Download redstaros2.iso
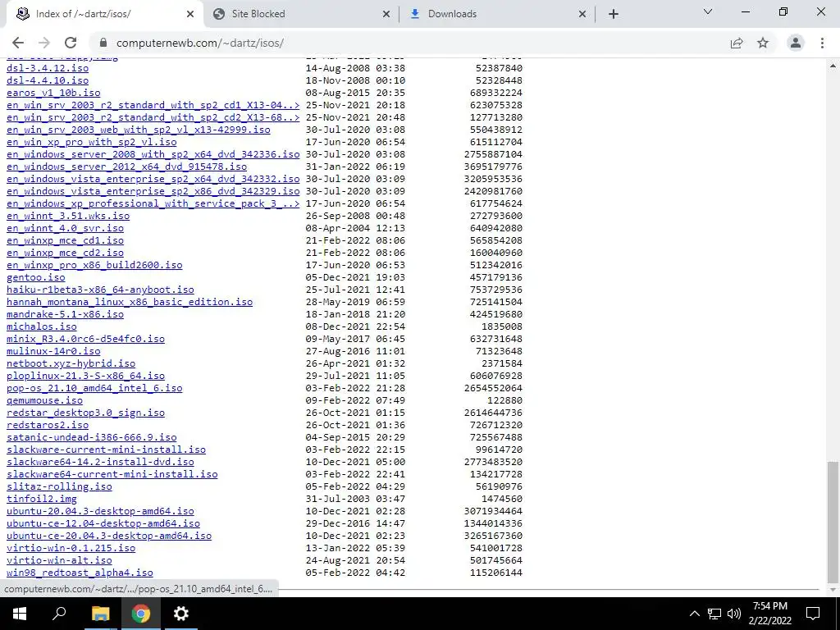Viewport: 840px width, 630px height. click(x=48, y=426)
